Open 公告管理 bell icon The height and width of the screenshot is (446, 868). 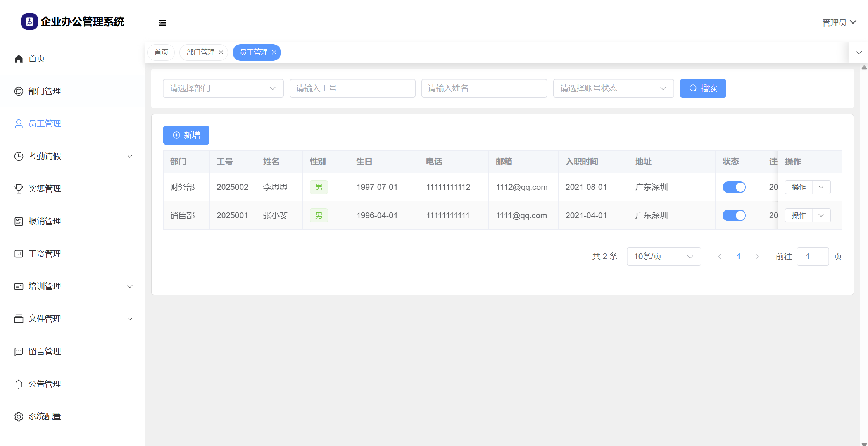tap(19, 384)
